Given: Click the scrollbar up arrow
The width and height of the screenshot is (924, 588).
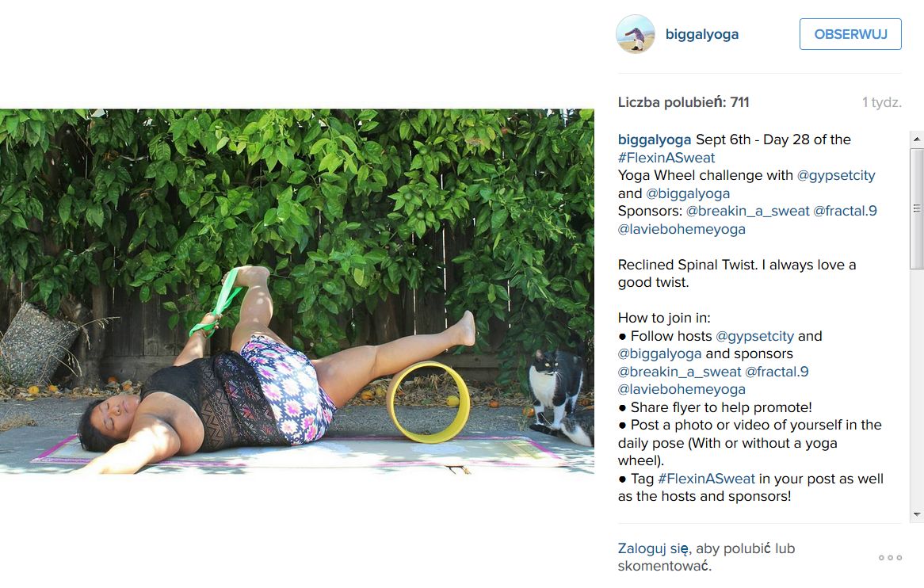Looking at the screenshot, I should [x=916, y=139].
